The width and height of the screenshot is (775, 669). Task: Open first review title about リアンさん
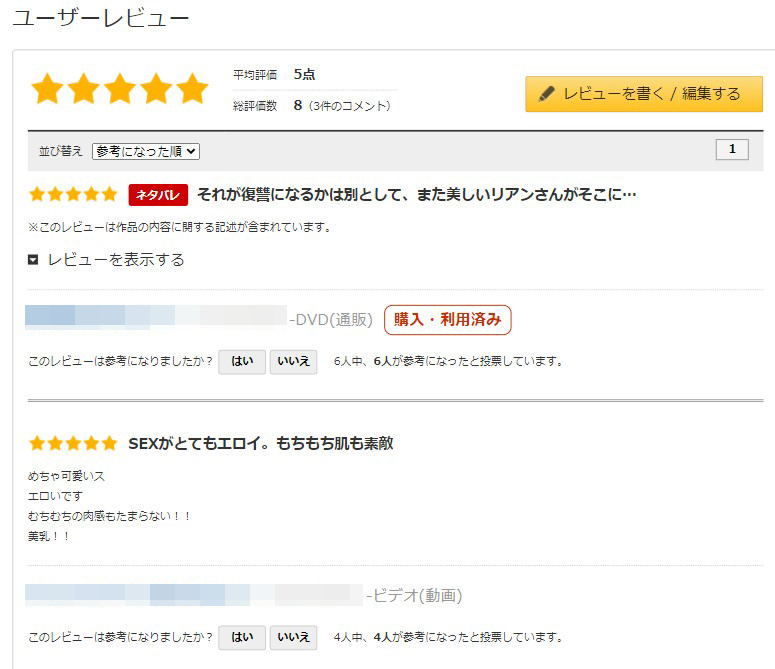[x=416, y=194]
